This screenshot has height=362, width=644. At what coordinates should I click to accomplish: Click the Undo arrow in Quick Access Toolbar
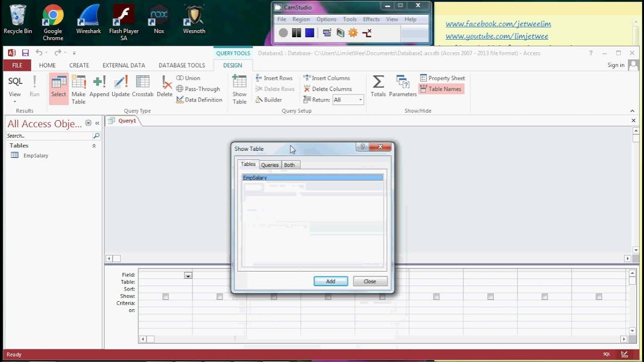(x=39, y=53)
